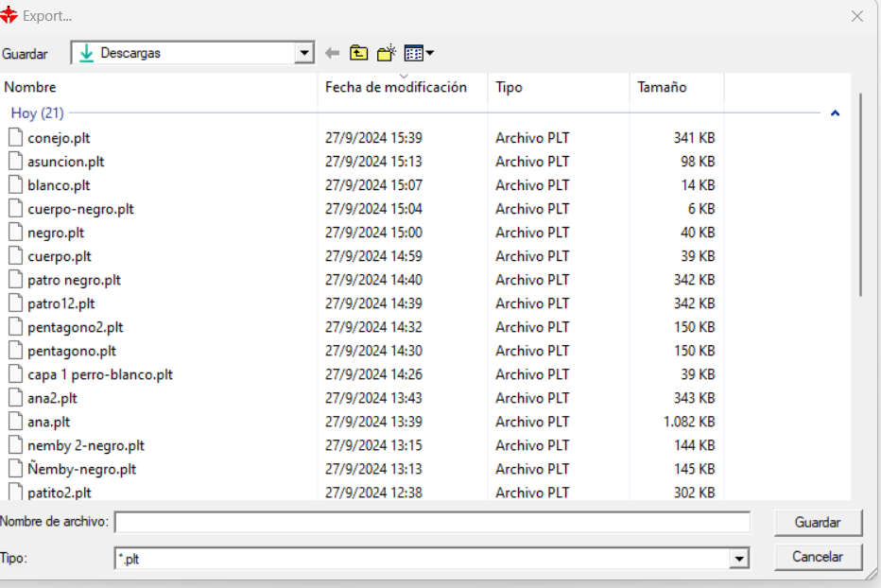Open the view menu icon
881x588 pixels.
[419, 53]
